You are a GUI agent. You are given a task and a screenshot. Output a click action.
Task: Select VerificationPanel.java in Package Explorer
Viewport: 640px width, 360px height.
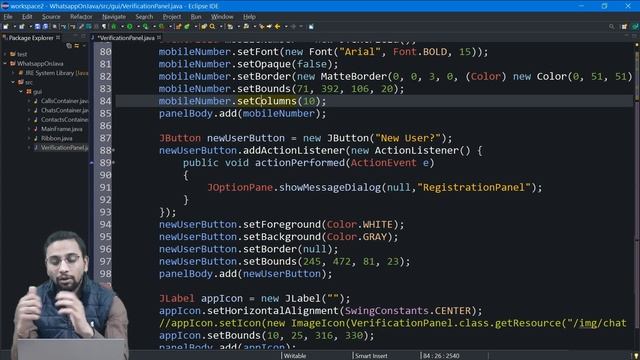(64, 148)
